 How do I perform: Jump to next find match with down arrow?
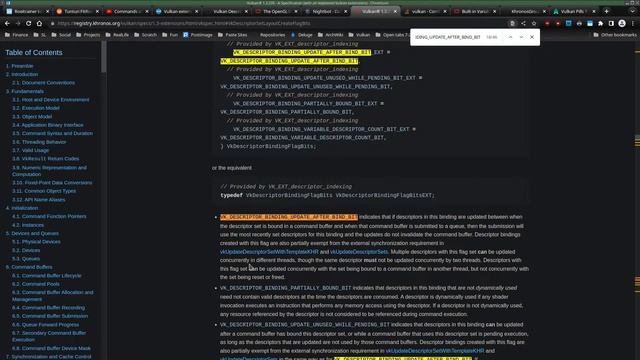pos(521,37)
